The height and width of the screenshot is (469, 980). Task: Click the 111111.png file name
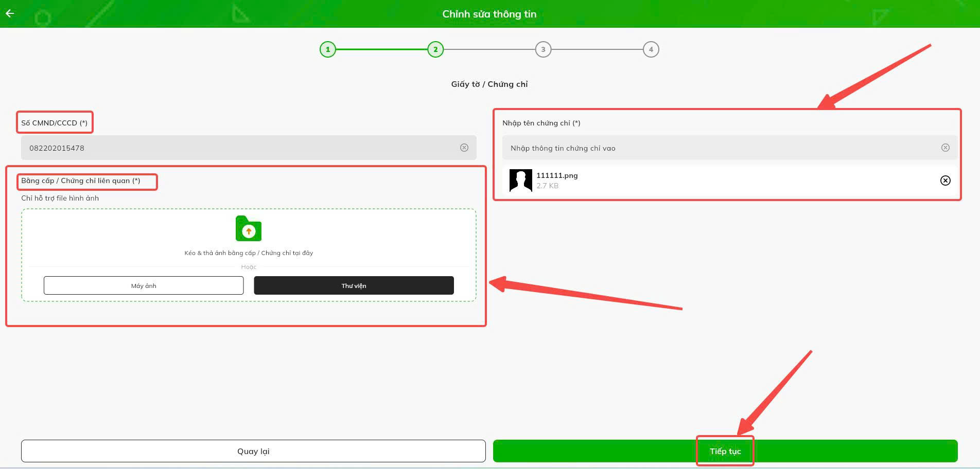(x=557, y=175)
